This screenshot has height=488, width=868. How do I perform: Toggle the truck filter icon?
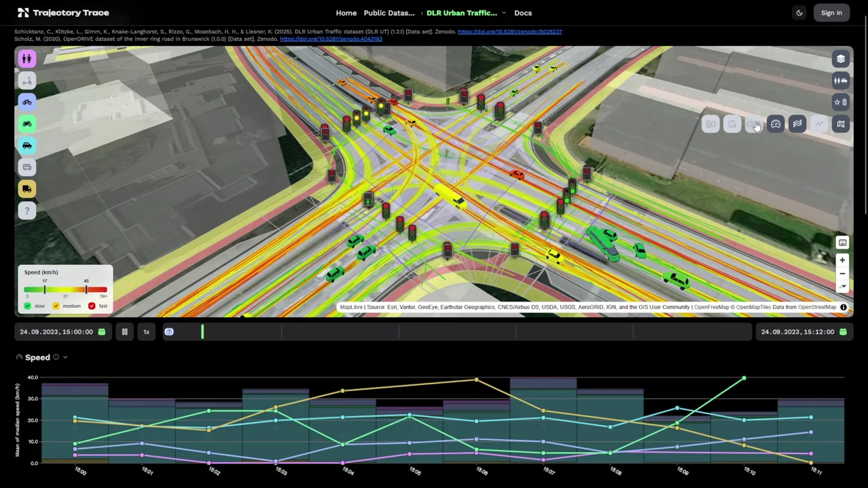click(26, 189)
